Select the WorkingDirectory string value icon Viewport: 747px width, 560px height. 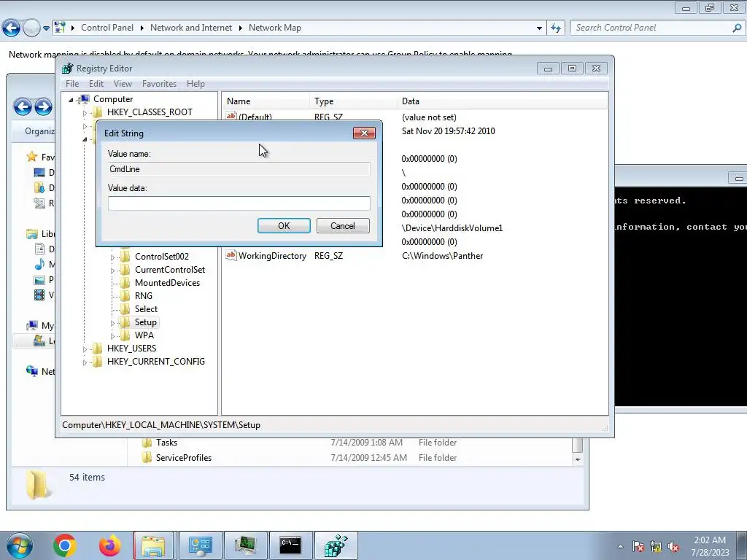pos(231,255)
